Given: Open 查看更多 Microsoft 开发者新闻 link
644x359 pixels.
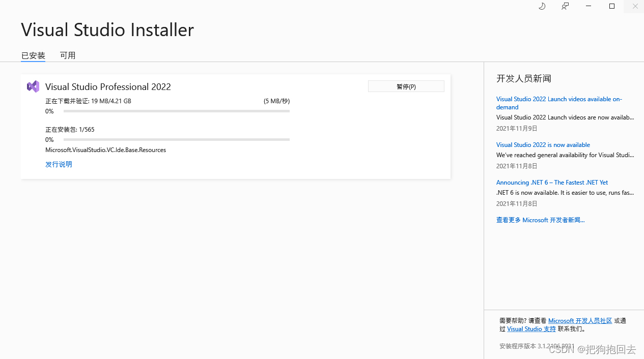Looking at the screenshot, I should coord(541,220).
